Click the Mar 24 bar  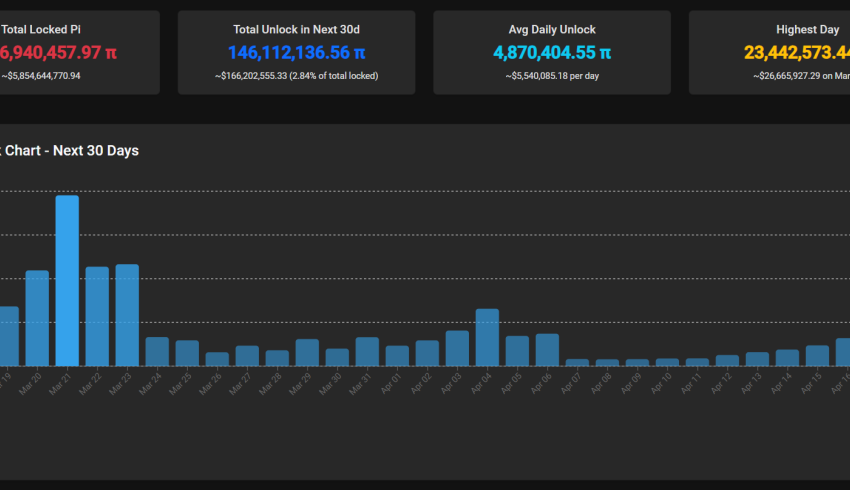tap(157, 352)
